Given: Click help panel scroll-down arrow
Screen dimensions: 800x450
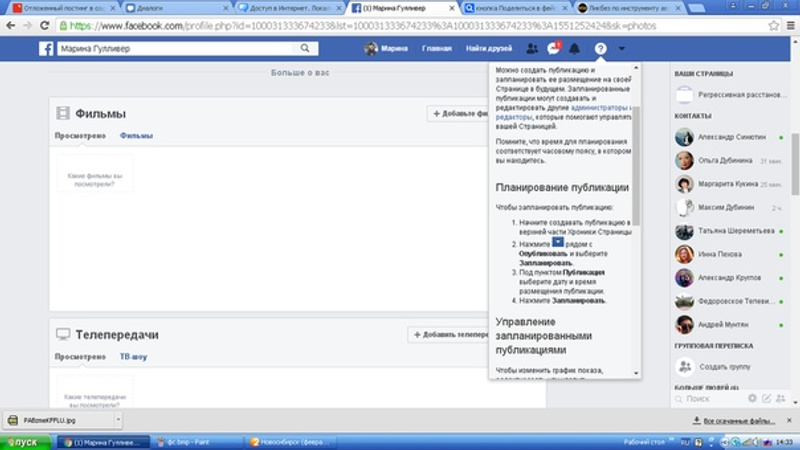Looking at the screenshot, I should 636,373.
